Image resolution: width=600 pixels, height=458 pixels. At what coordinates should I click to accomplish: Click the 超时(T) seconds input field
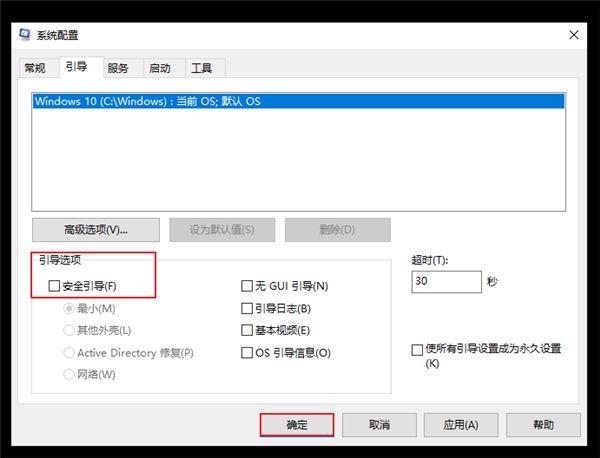[444, 282]
